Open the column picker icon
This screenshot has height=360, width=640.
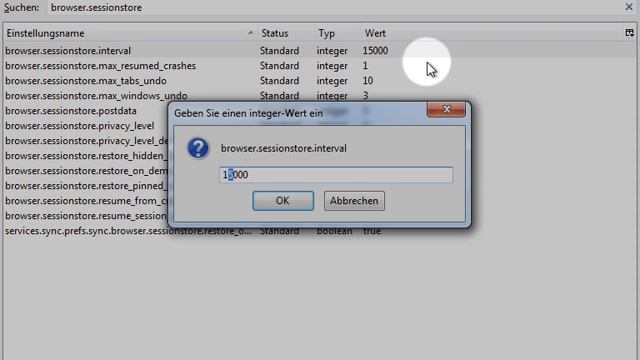pos(629,33)
